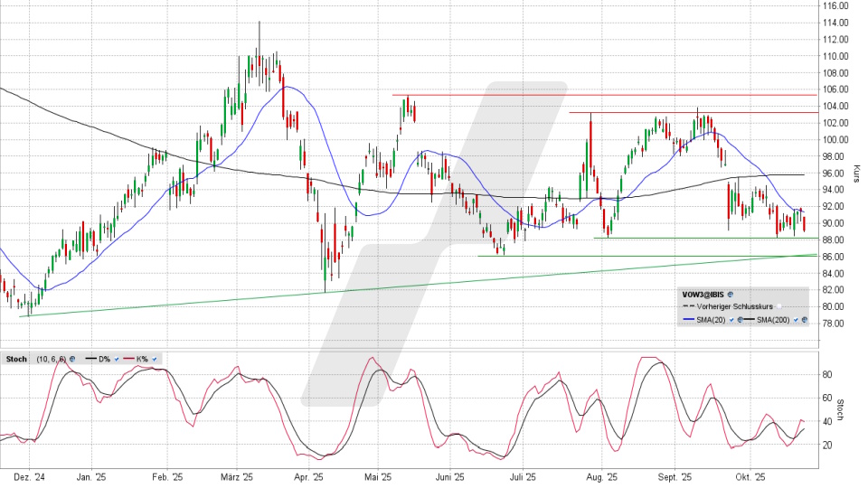This screenshot has width=868, height=488.
Task: Open the SMA(20) settings globe icon
Action: [x=739, y=320]
